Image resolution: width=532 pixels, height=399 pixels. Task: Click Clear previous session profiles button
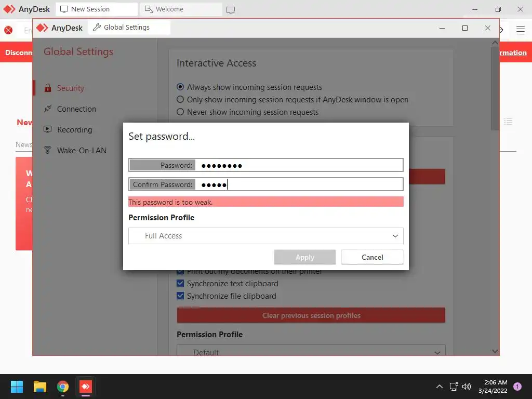click(311, 315)
